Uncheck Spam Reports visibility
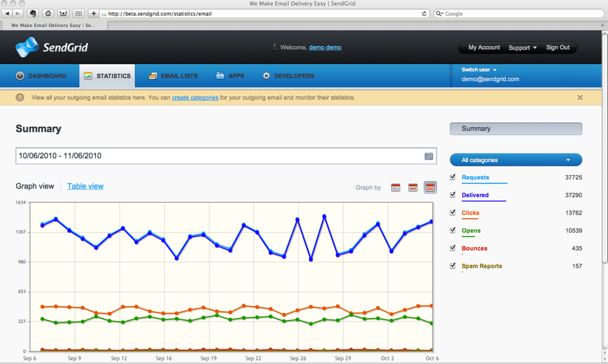The width and height of the screenshot is (608, 364). click(452, 265)
